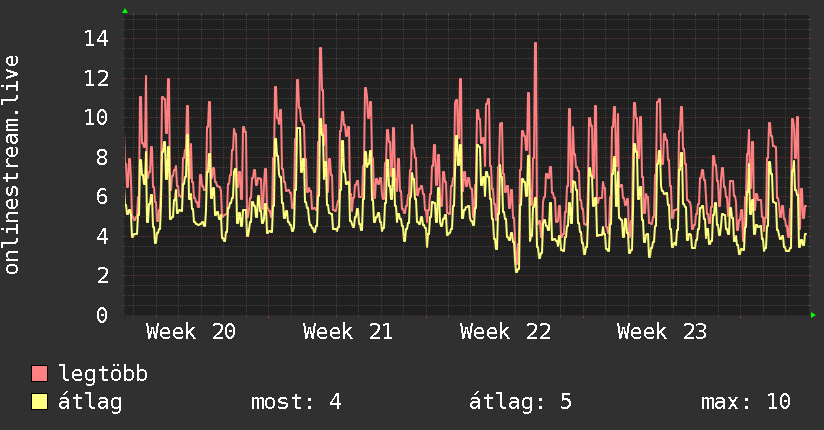Click the yellow átlag legend swatch
824x430 pixels.
click(39, 402)
